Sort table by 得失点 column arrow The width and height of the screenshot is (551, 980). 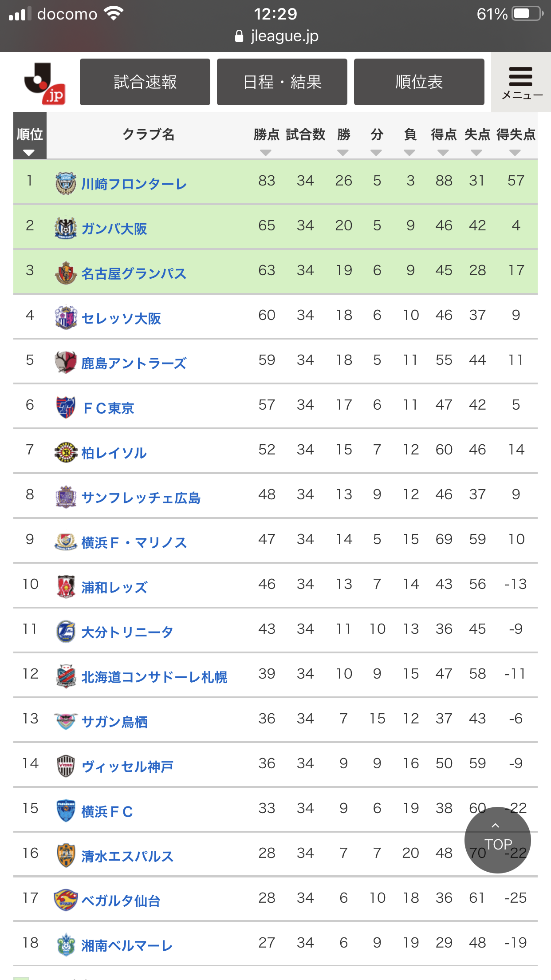coord(515,153)
